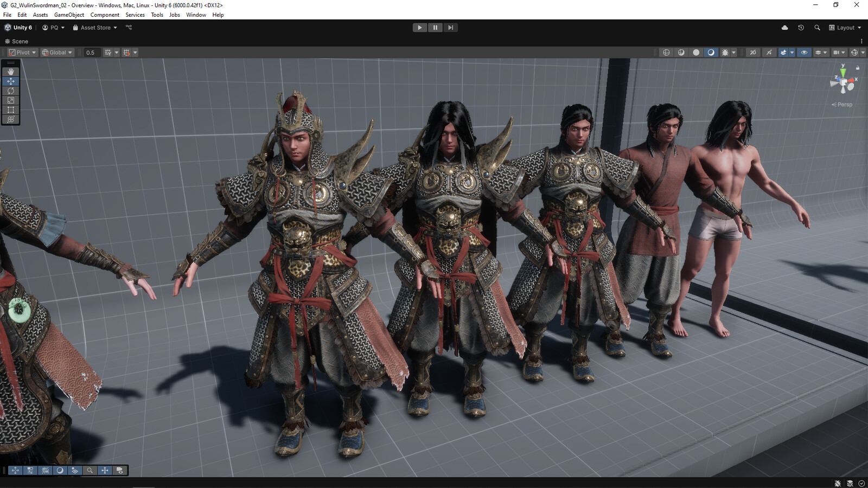Open the global Search magnifier

click(817, 28)
